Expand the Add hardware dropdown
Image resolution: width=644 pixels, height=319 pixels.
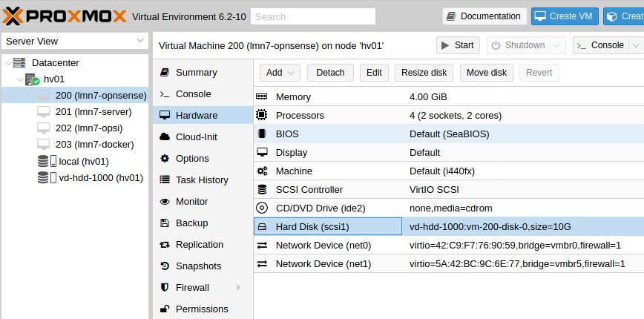pyautogui.click(x=280, y=73)
